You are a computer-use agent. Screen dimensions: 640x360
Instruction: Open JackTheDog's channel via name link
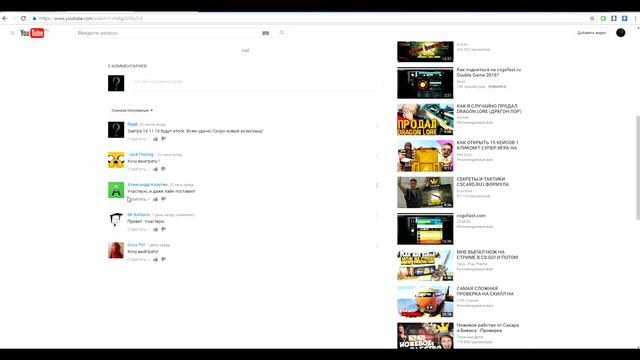coord(141,154)
